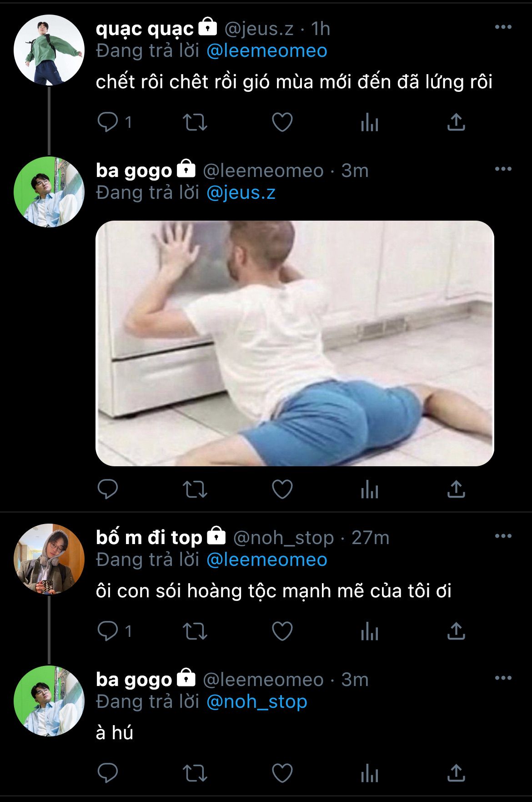Open more options for bố m đi top's tweet
The height and width of the screenshot is (802, 532).
point(503,536)
